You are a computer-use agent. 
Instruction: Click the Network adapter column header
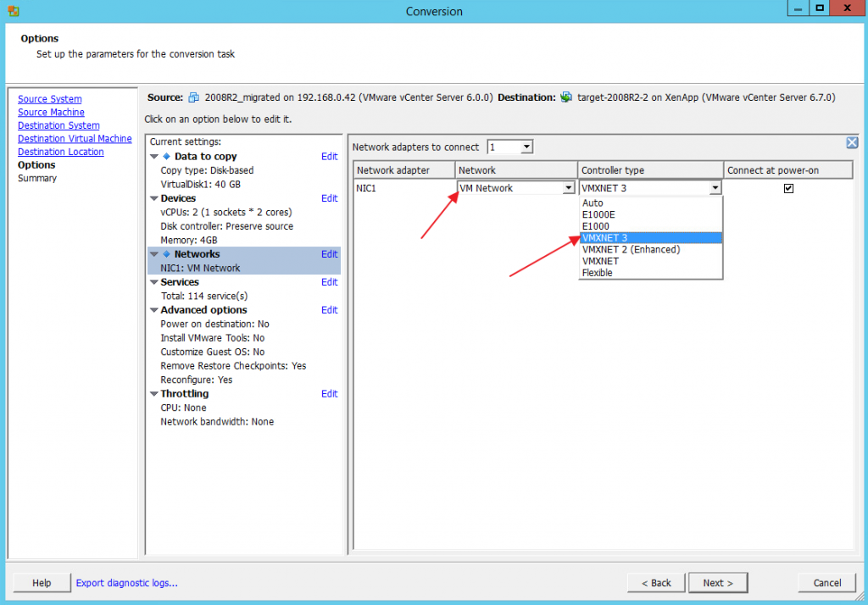click(404, 170)
